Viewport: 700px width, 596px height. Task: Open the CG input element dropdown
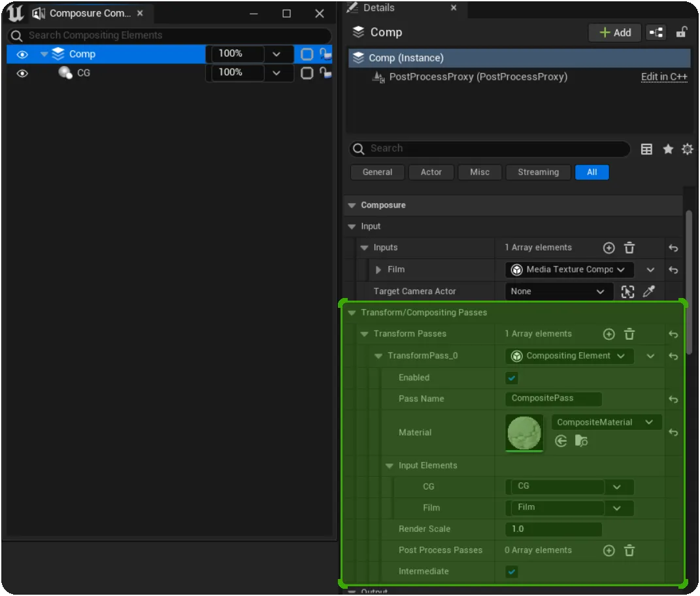click(616, 487)
